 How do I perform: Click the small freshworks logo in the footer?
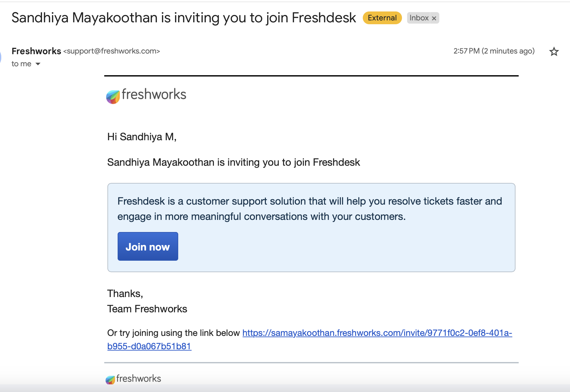point(133,379)
